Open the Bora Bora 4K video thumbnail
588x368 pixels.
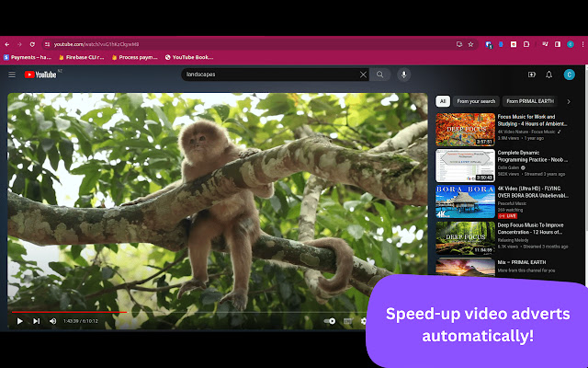point(465,201)
